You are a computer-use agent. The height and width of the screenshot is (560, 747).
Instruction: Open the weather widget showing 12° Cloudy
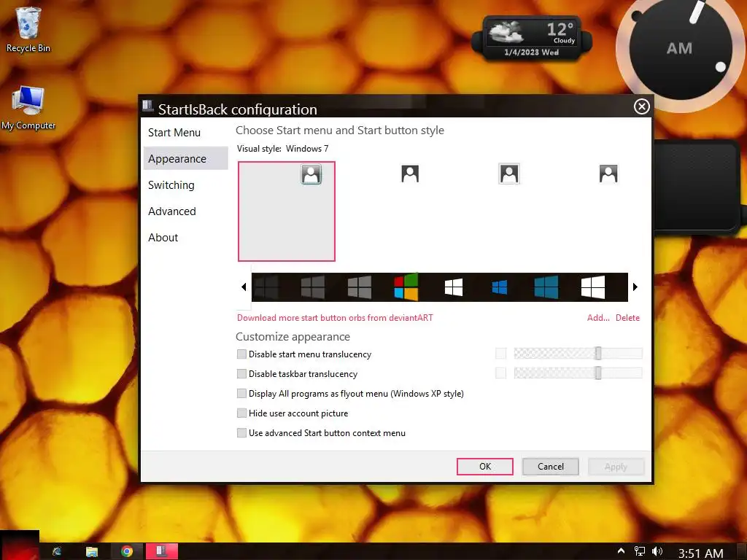532,39
